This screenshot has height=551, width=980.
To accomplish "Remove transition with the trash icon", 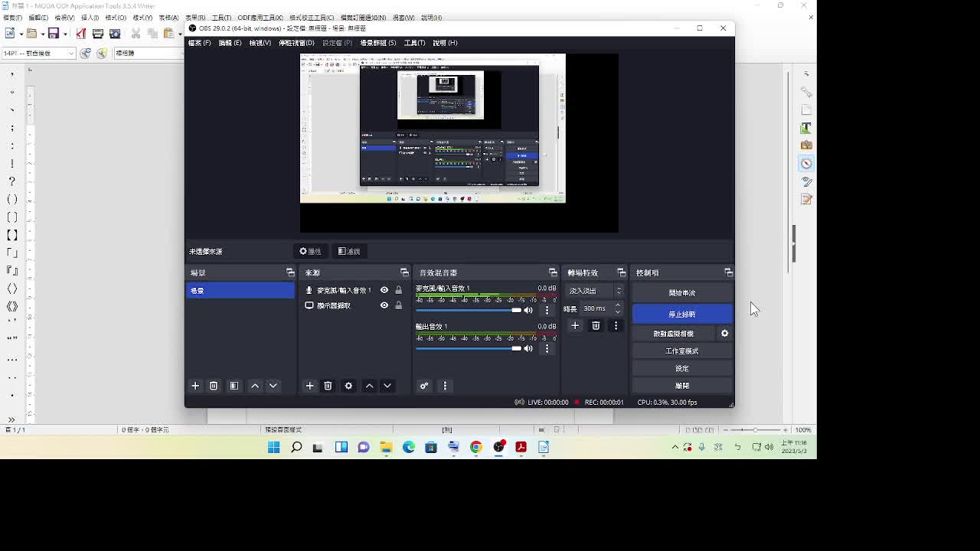I will point(596,325).
